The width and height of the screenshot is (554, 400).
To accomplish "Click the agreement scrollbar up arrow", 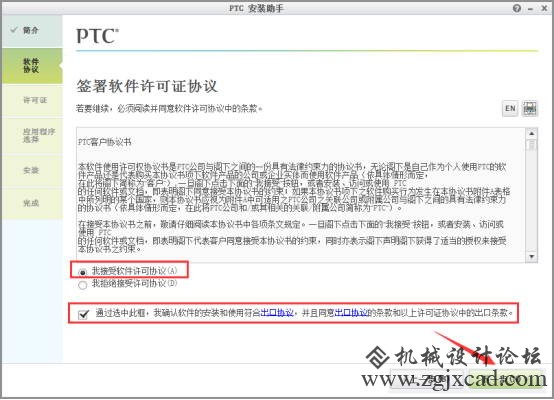I will tap(531, 134).
